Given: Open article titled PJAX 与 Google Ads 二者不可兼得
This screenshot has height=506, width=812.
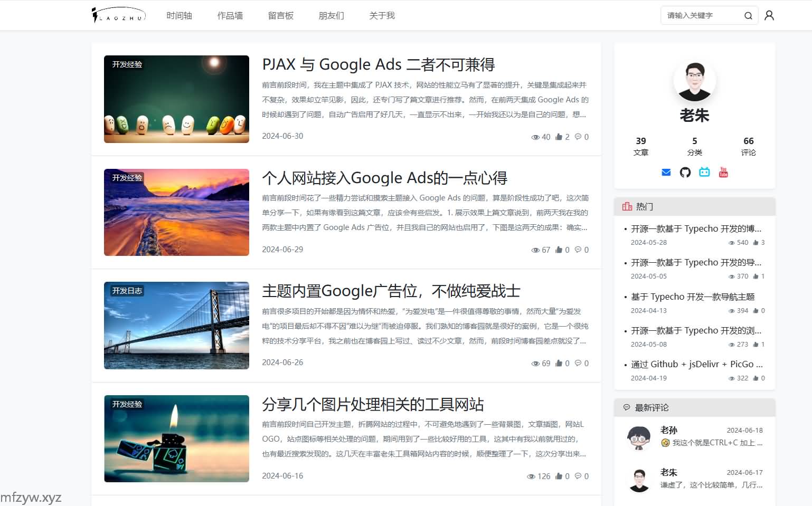Looking at the screenshot, I should coord(378,64).
